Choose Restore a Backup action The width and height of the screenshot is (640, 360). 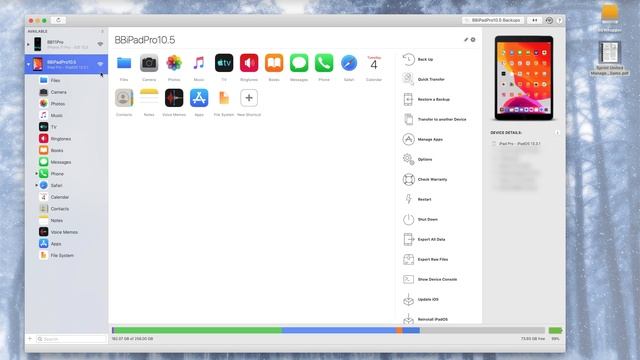click(426, 99)
